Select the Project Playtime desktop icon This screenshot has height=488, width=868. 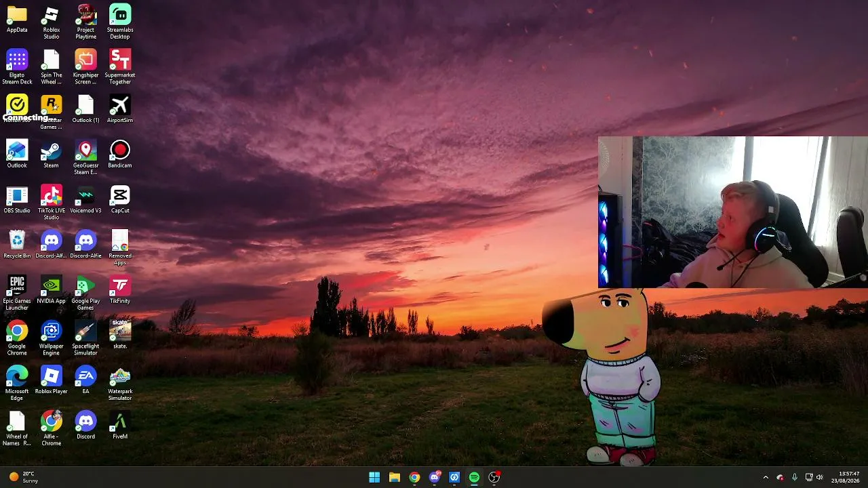point(85,15)
